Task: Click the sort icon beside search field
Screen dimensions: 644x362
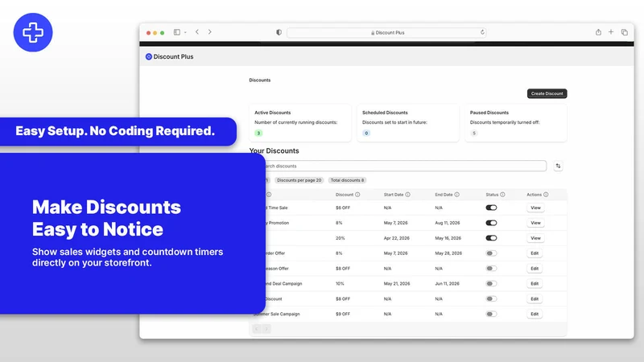Action: coord(558,166)
